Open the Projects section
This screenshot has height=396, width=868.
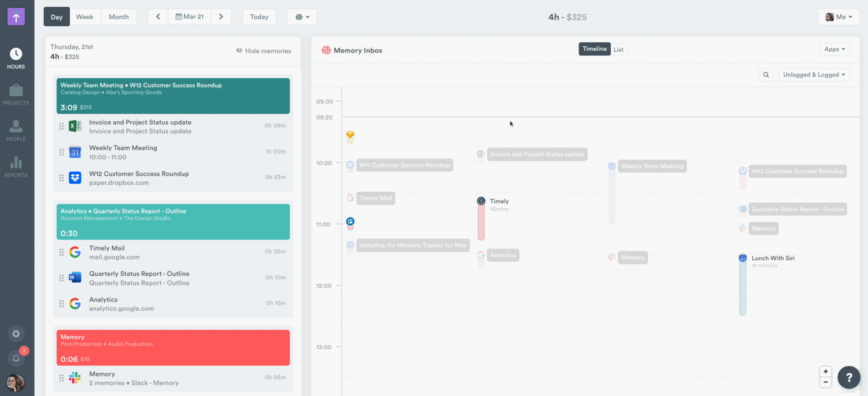(16, 94)
